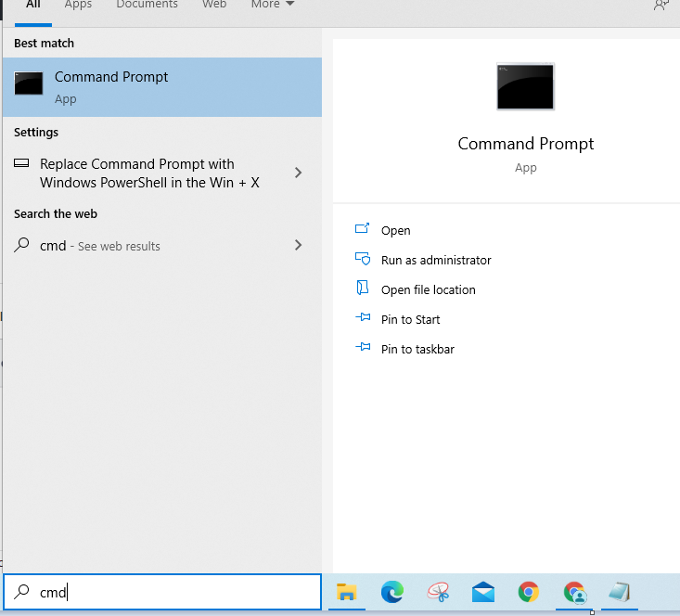Open Chrome with profile badge on taskbar

[x=574, y=593]
